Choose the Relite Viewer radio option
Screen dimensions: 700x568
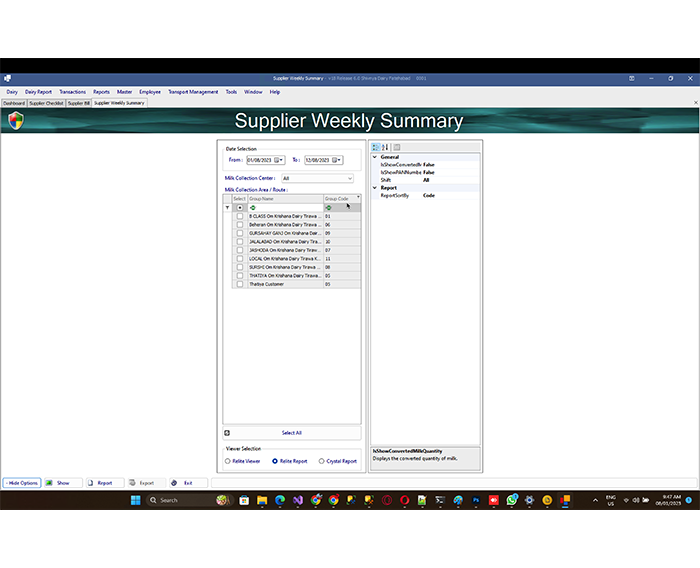227,461
